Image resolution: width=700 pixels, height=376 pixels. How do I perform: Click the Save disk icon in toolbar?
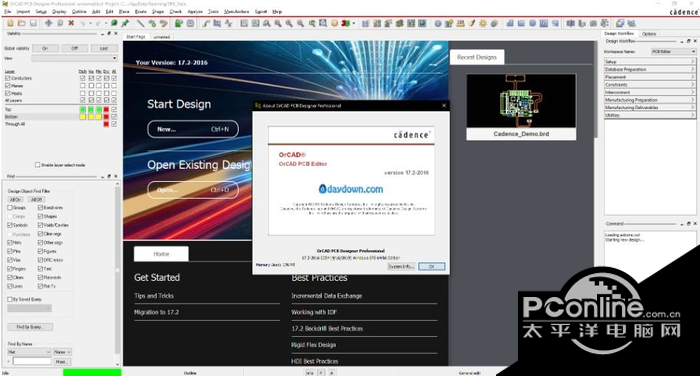pos(33,23)
